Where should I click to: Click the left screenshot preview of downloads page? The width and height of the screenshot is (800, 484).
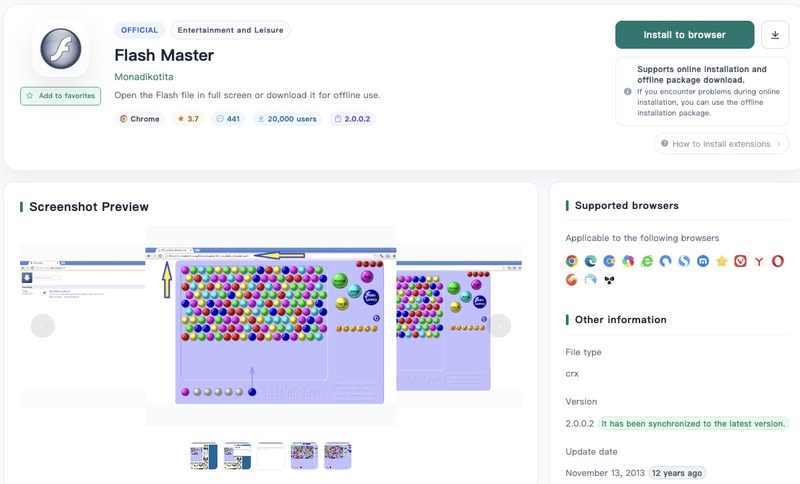83,325
